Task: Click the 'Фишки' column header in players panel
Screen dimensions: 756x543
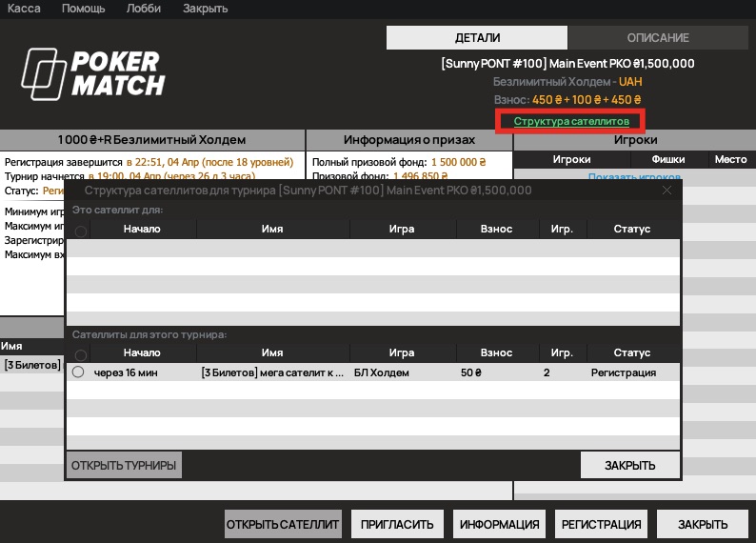Action: pyautogui.click(x=668, y=159)
